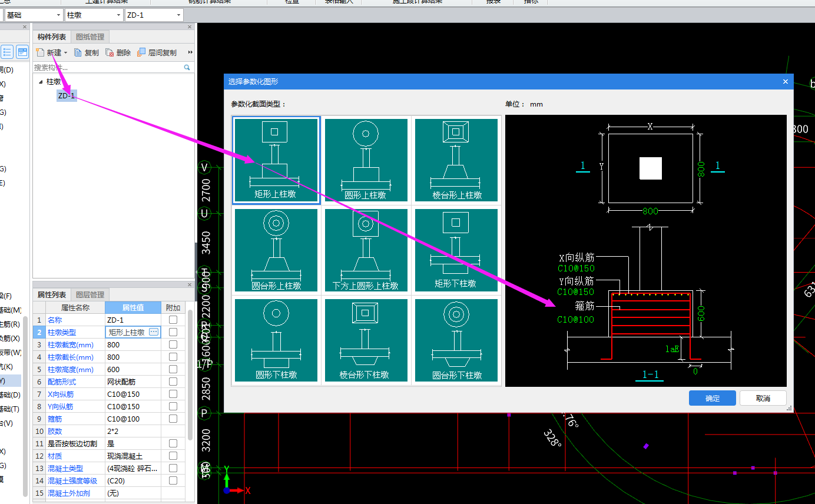Image resolution: width=815 pixels, height=504 pixels.
Task: Click the 属性值 column header
Action: [133, 307]
